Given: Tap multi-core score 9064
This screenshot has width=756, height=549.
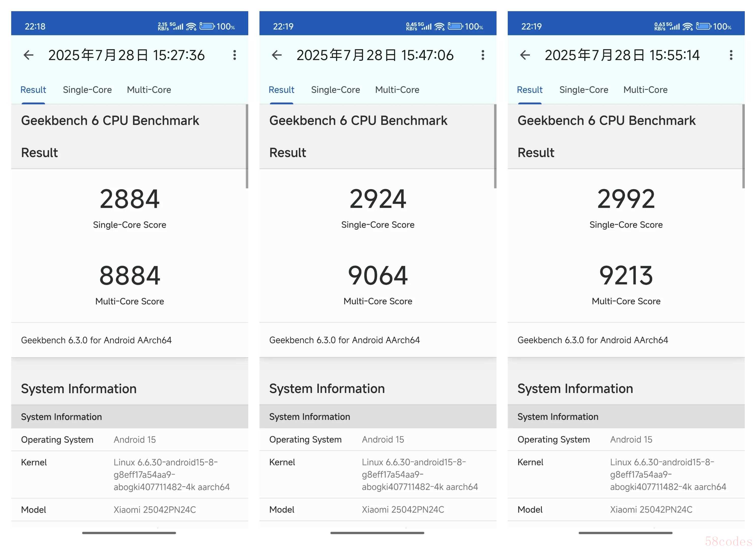Looking at the screenshot, I should tap(378, 276).
